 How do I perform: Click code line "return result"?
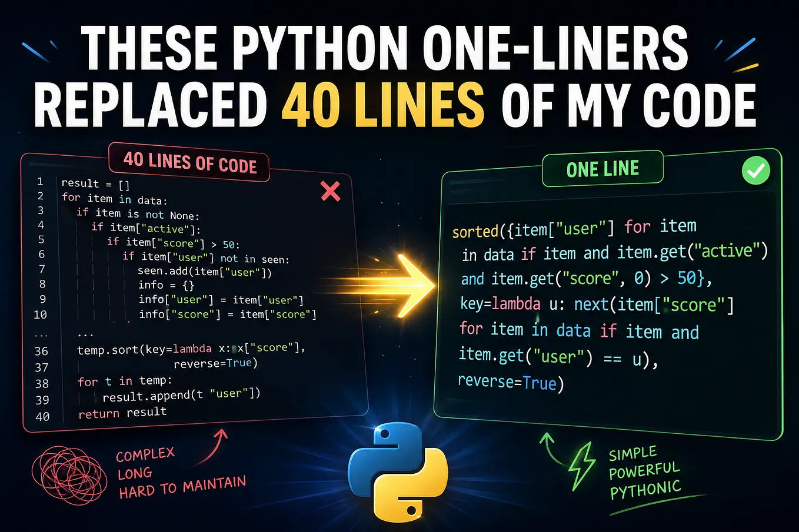pyautogui.click(x=122, y=413)
